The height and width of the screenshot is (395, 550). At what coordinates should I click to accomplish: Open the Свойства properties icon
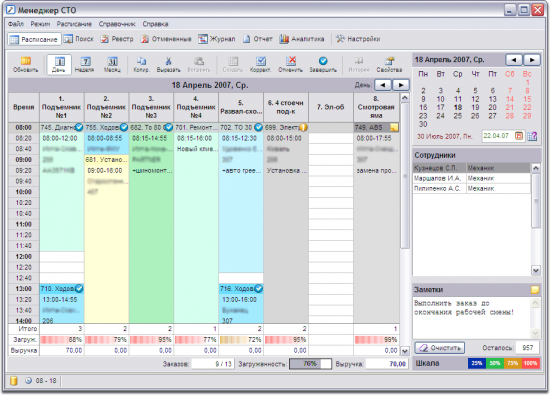(x=389, y=65)
